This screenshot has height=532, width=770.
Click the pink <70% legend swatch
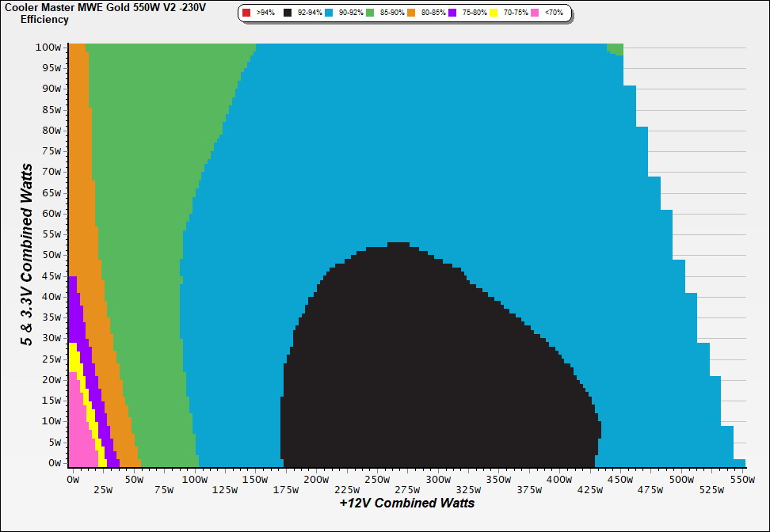coord(535,13)
